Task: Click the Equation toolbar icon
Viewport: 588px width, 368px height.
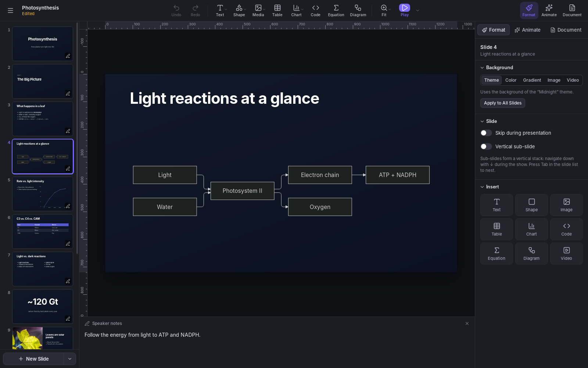Action: (336, 10)
